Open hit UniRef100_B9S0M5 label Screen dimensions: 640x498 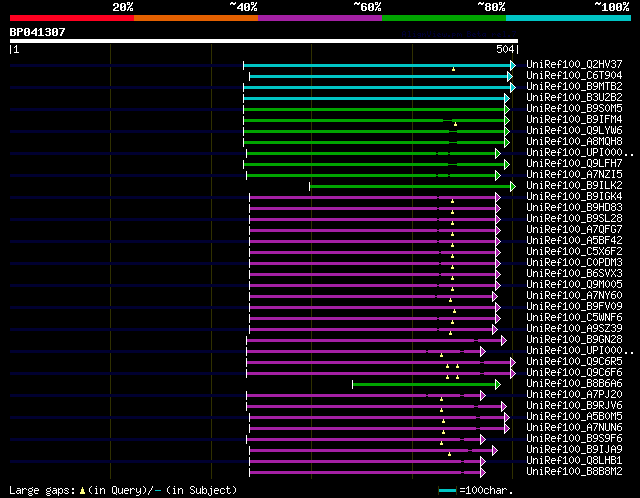[574, 108]
